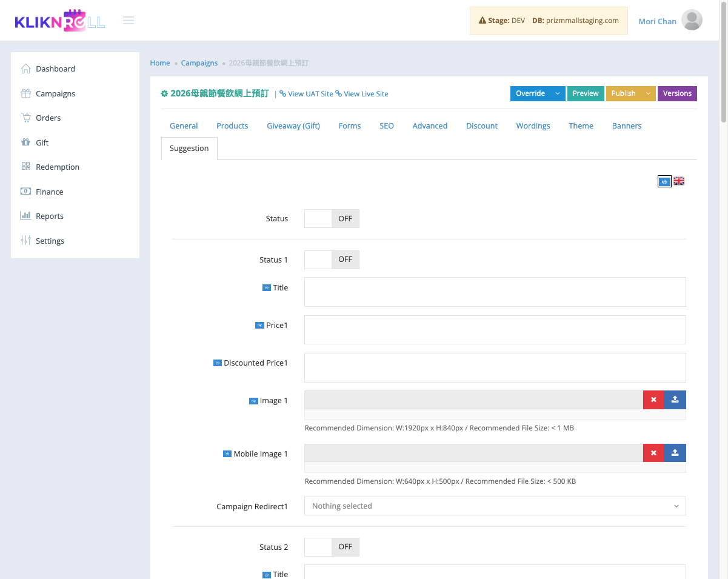
Task: Click the Finance banknote icon in sidebar
Action: (25, 192)
